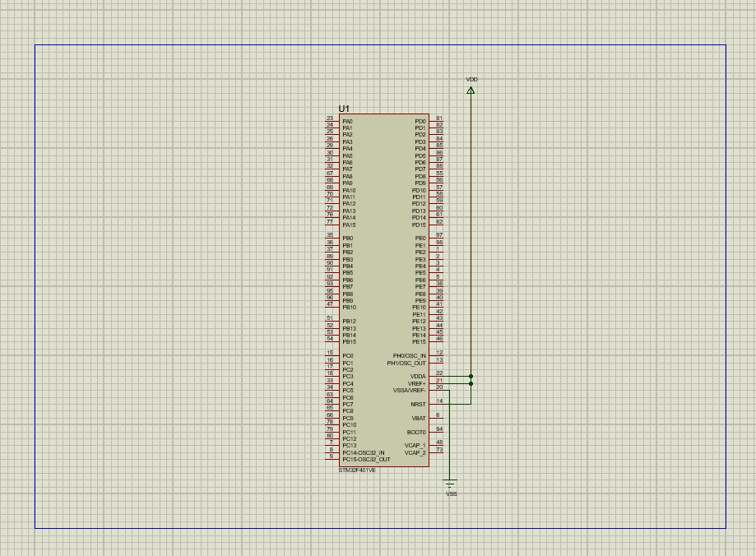Click pin number 35 next to PB0

(x=330, y=235)
